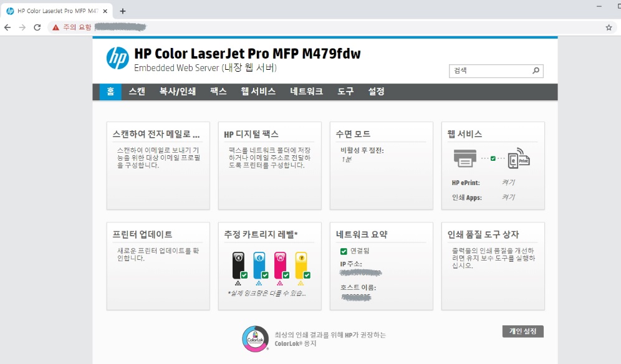Open the 스캔하여 전자 메일로 card heading
This screenshot has height=364, width=621.
click(156, 134)
